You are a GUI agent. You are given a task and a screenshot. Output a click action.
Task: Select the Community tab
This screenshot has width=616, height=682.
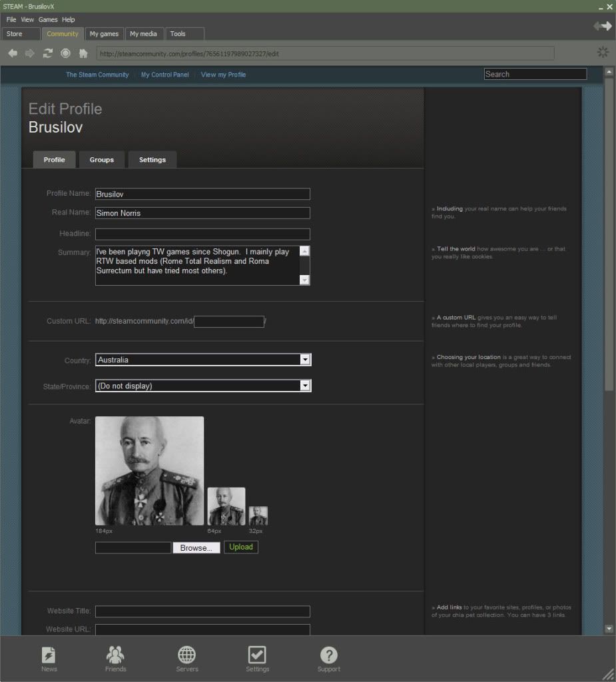63,33
